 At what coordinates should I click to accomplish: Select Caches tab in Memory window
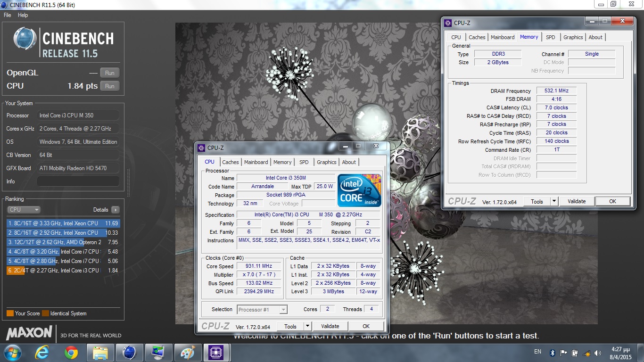477,37
